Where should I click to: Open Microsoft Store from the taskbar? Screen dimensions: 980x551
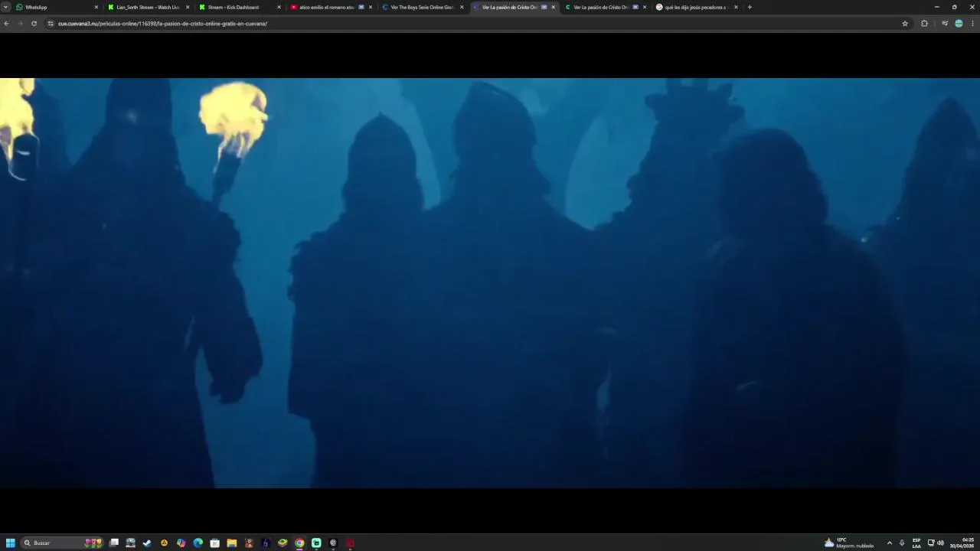point(215,543)
